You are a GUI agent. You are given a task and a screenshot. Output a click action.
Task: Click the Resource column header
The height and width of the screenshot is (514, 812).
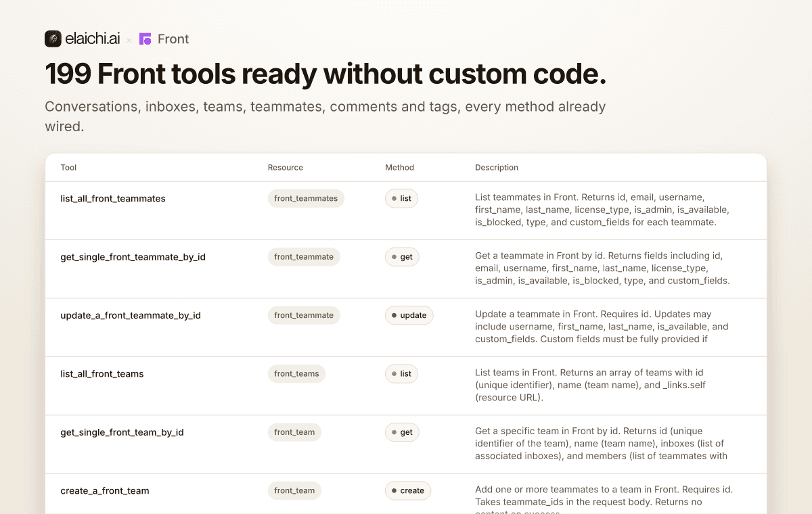tap(286, 168)
